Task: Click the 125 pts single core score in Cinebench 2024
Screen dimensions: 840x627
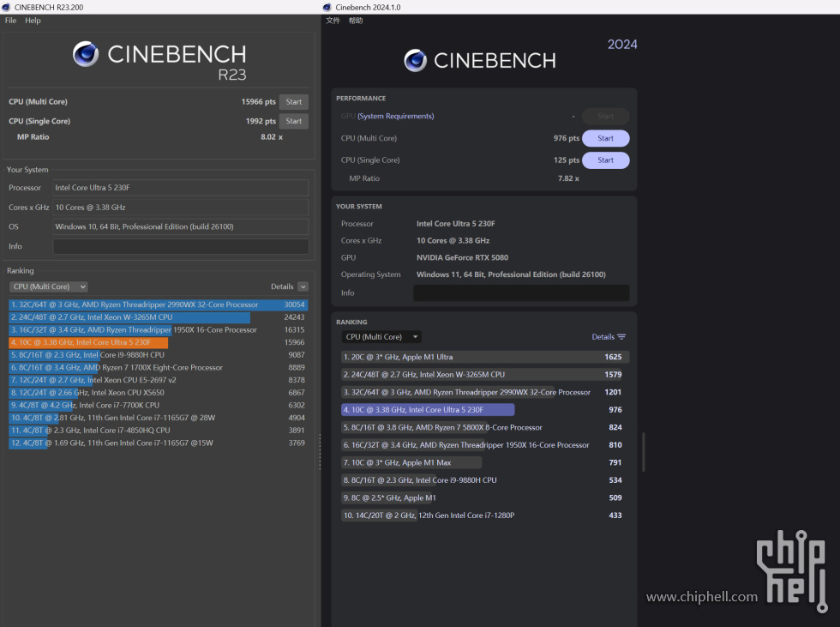Action: (x=567, y=160)
